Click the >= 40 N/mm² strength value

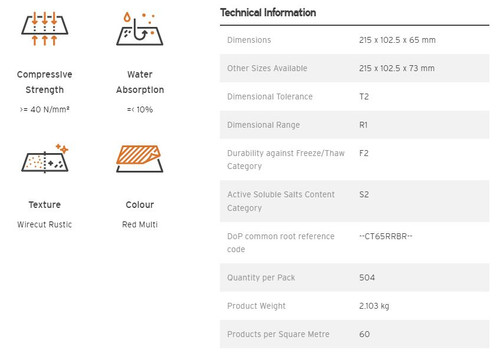[x=45, y=109]
